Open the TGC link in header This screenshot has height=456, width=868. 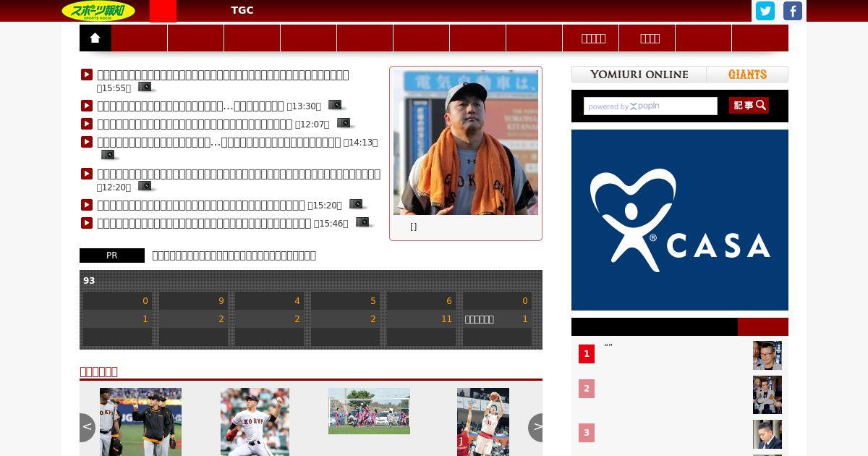click(x=242, y=10)
